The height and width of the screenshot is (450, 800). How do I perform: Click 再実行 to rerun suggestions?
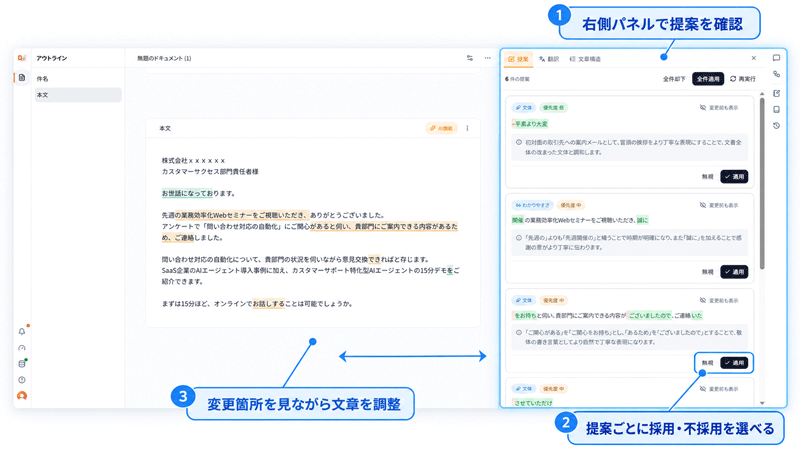pos(743,79)
